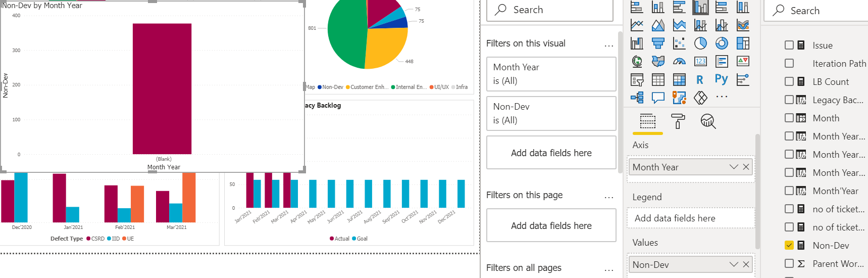This screenshot has height=278, width=868.
Task: Choose the key influencers visual
Action: (743, 80)
